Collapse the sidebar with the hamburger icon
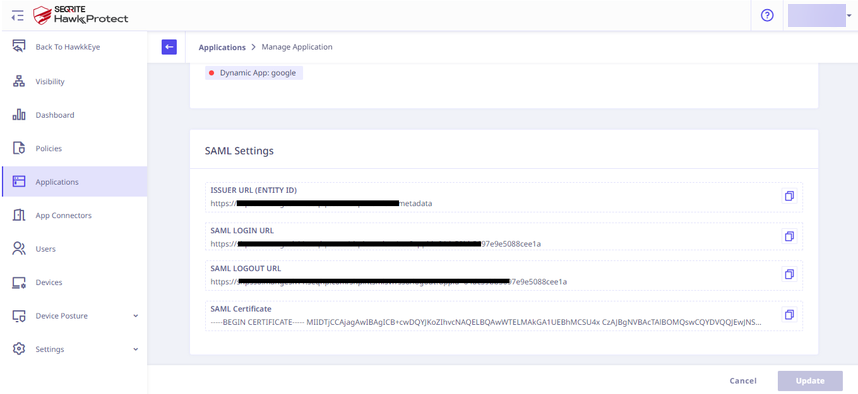858x394 pixels. (x=18, y=15)
